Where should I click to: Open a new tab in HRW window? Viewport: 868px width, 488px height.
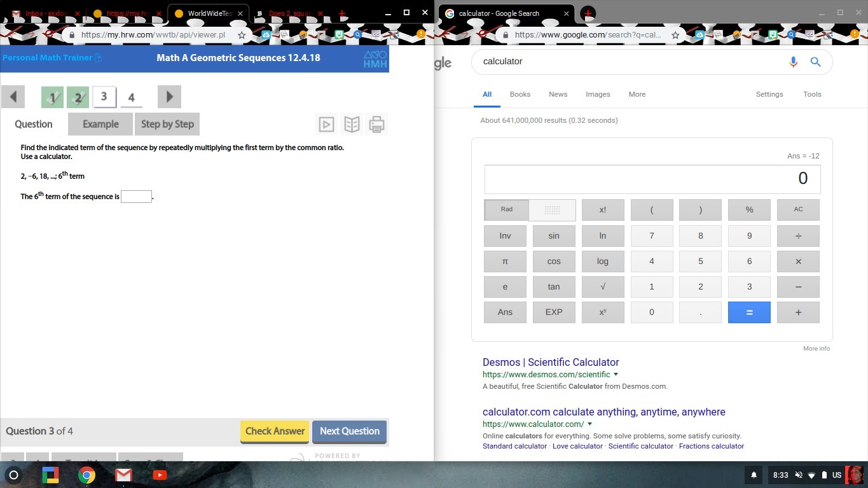coord(342,13)
